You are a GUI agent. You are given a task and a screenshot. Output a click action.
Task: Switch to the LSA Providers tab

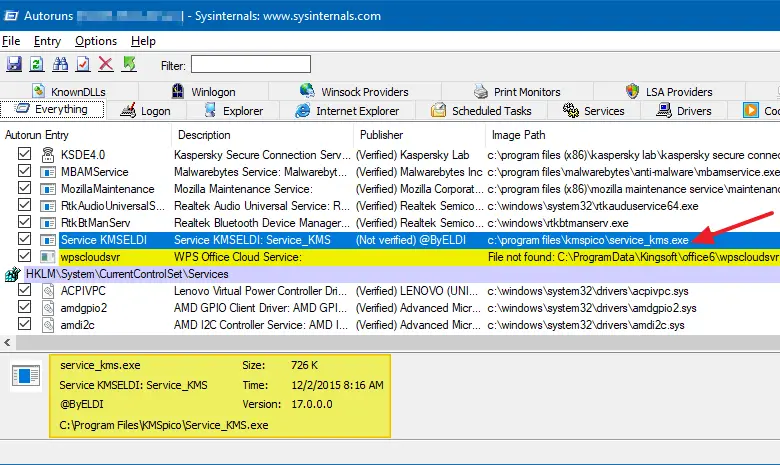click(669, 92)
